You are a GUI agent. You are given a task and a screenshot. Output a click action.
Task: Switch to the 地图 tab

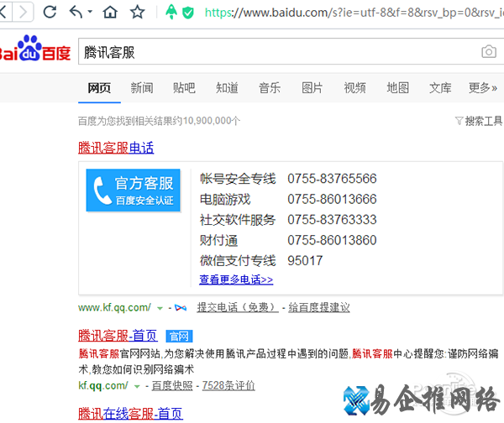[397, 87]
